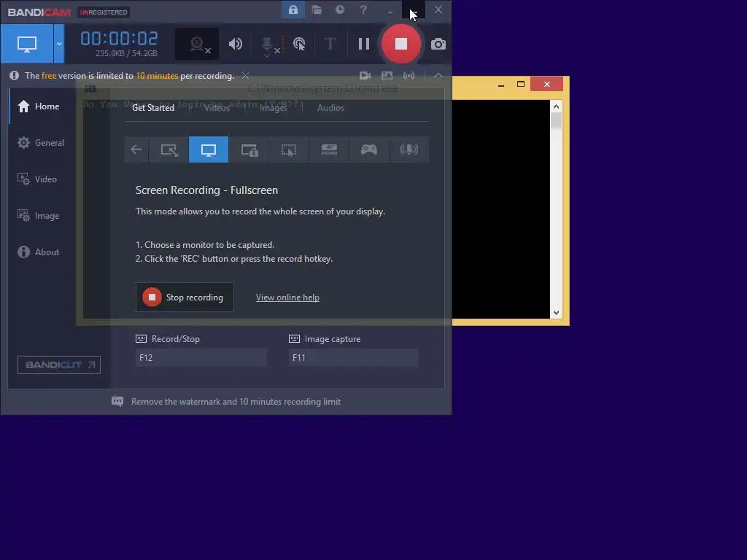Minimize the cmd window
Screen dimensions: 747x560
coord(501,85)
